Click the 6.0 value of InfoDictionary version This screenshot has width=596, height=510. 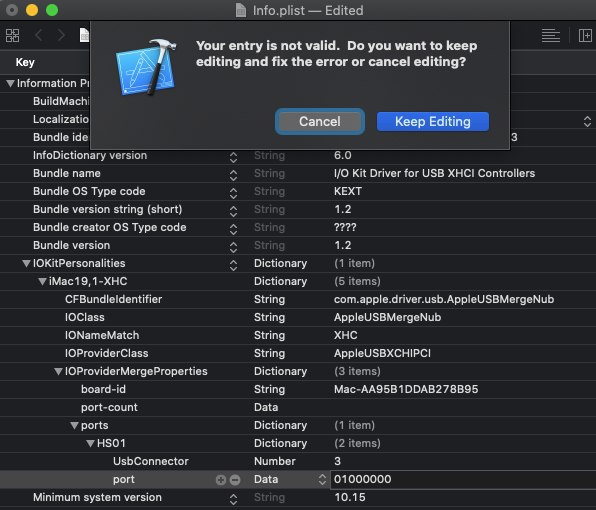pos(342,155)
